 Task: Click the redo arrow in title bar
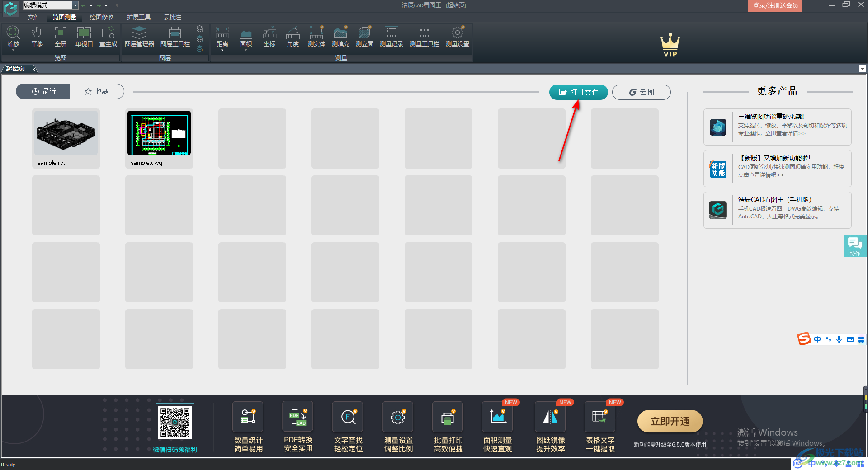pyautogui.click(x=99, y=5)
